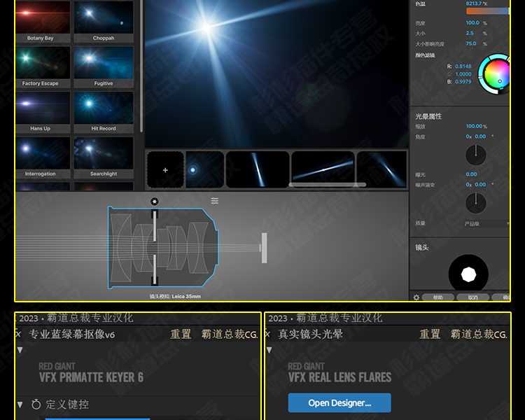Select the Searchlight preset
525x420 pixels.
coord(104,157)
